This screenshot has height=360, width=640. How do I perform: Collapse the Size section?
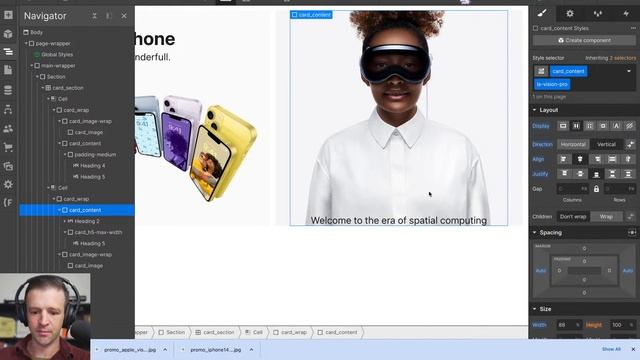point(534,309)
